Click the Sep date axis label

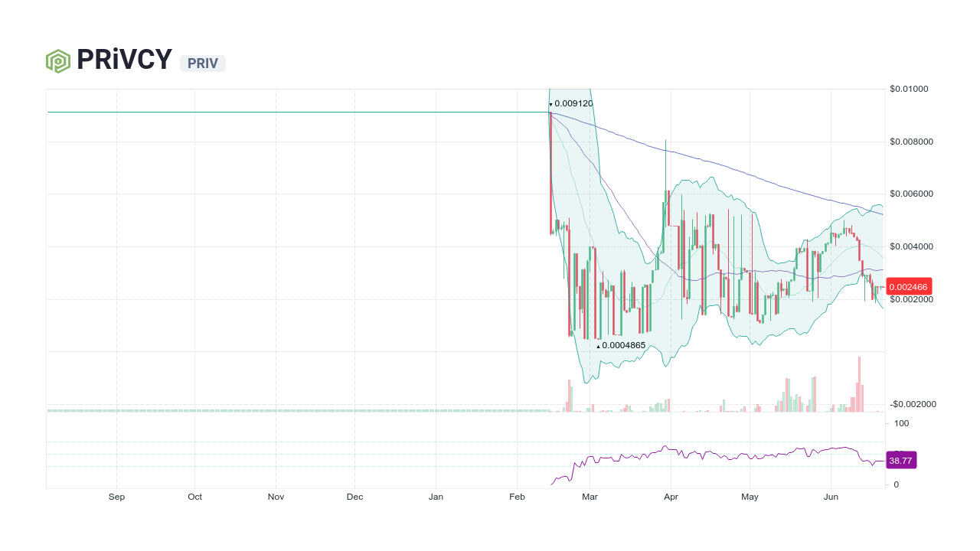pos(116,497)
